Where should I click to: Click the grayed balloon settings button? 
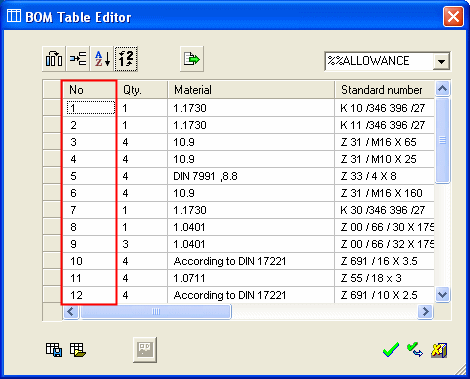coord(145,350)
